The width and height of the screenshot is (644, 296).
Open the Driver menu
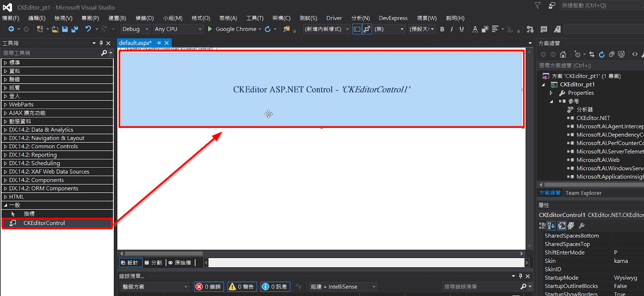pyautogui.click(x=334, y=18)
